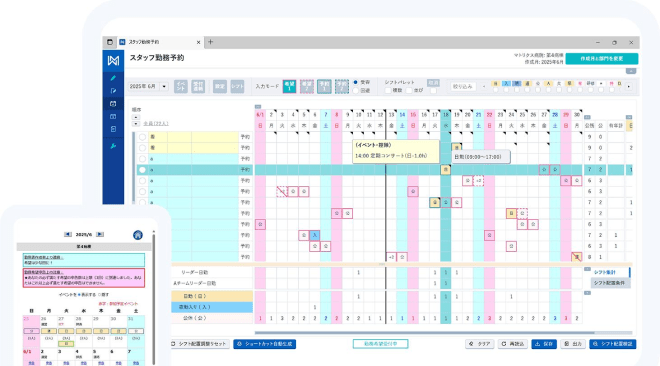
Task: Click the 絞り込み filter input field
Action: point(463,87)
